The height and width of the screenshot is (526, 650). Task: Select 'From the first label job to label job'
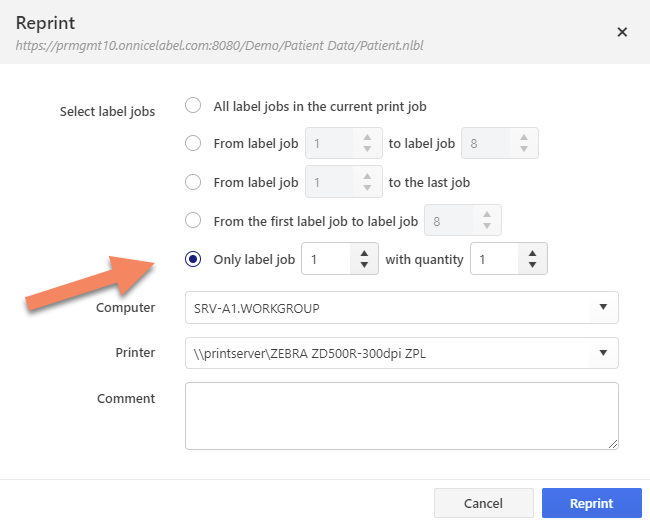[x=193, y=220]
